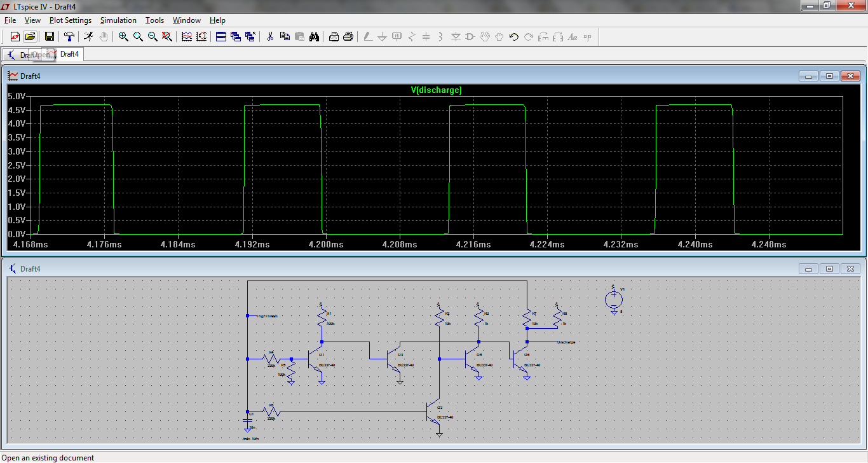868x463 pixels.
Task: Tile windows using the tile icon
Action: click(221, 37)
